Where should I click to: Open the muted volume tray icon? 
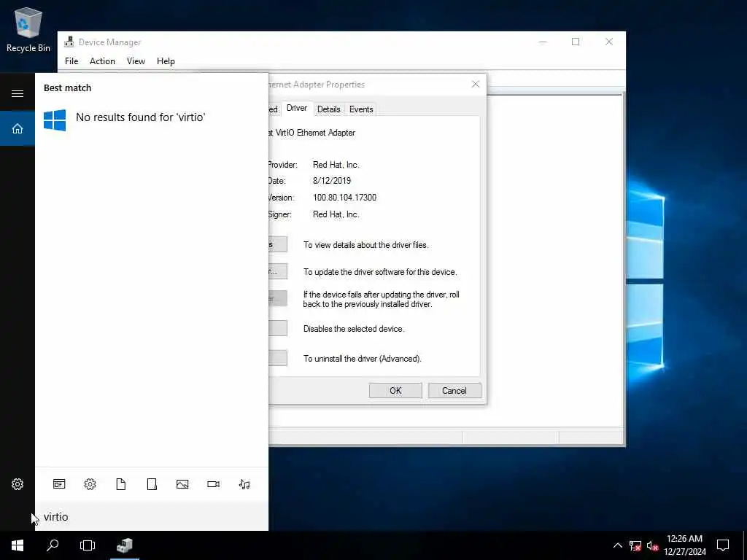click(652, 545)
